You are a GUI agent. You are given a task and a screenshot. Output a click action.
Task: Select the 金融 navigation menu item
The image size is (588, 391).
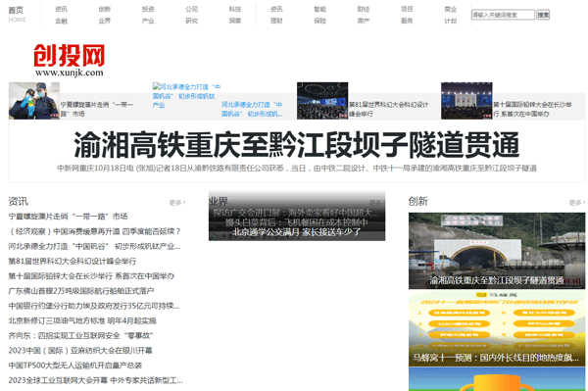pyautogui.click(x=61, y=21)
